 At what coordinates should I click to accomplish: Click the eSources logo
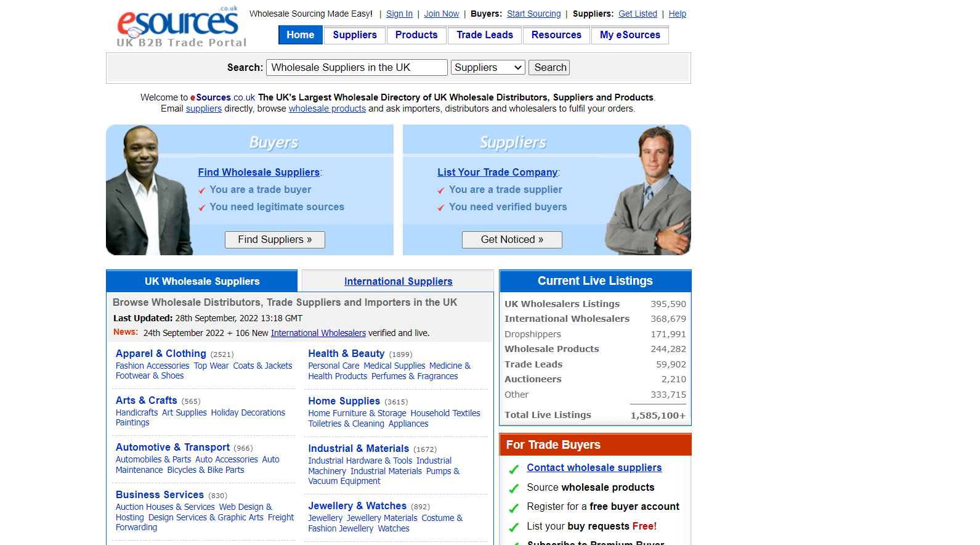[181, 27]
